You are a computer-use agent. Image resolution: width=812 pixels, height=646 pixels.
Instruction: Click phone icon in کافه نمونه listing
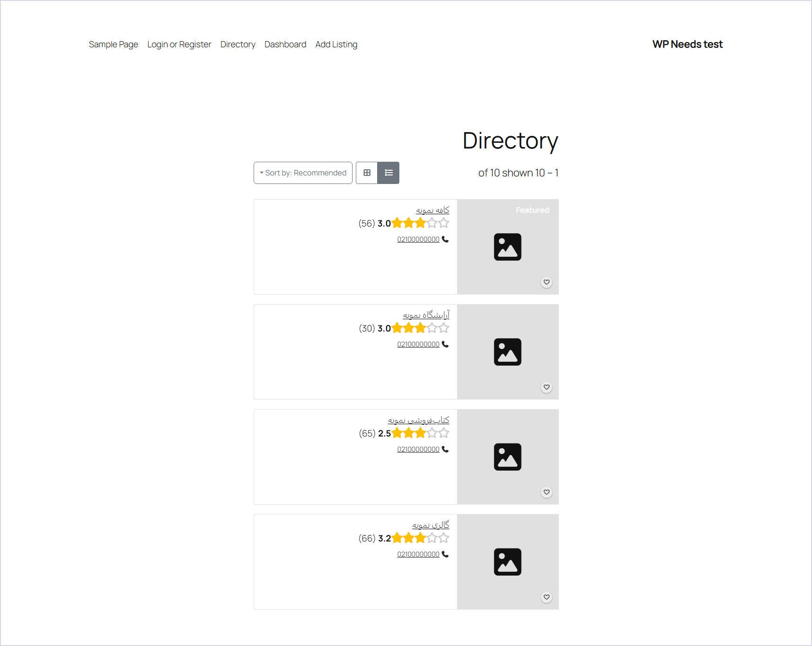445,239
